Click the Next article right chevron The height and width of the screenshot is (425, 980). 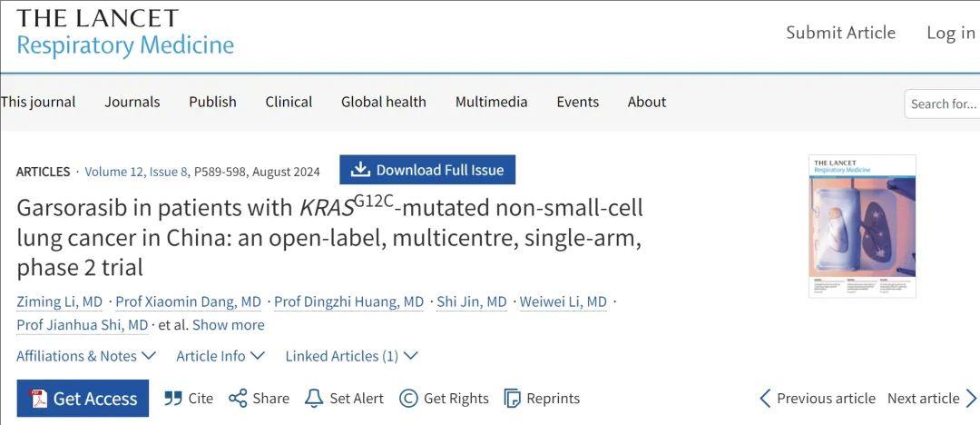[971, 398]
